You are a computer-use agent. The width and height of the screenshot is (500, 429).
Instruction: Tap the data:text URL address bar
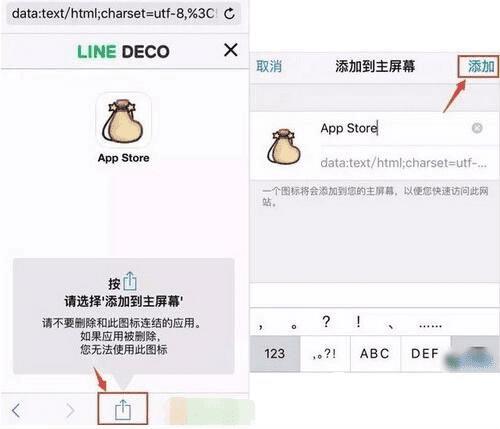tap(113, 14)
